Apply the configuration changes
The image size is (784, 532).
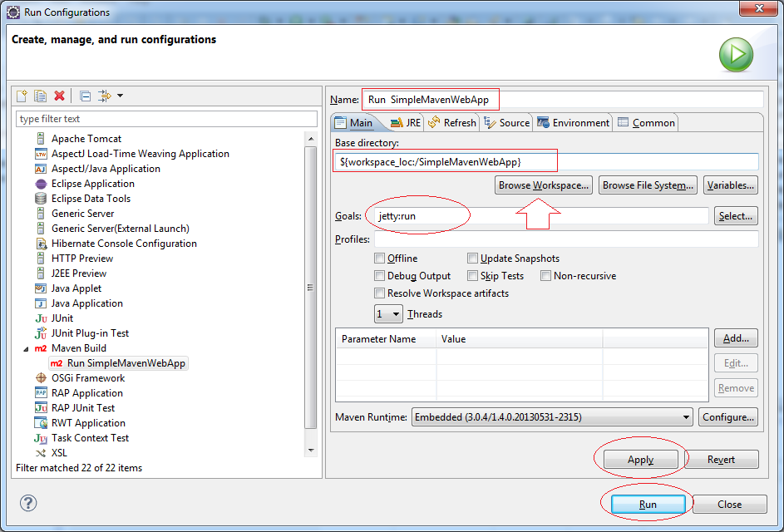pyautogui.click(x=640, y=460)
